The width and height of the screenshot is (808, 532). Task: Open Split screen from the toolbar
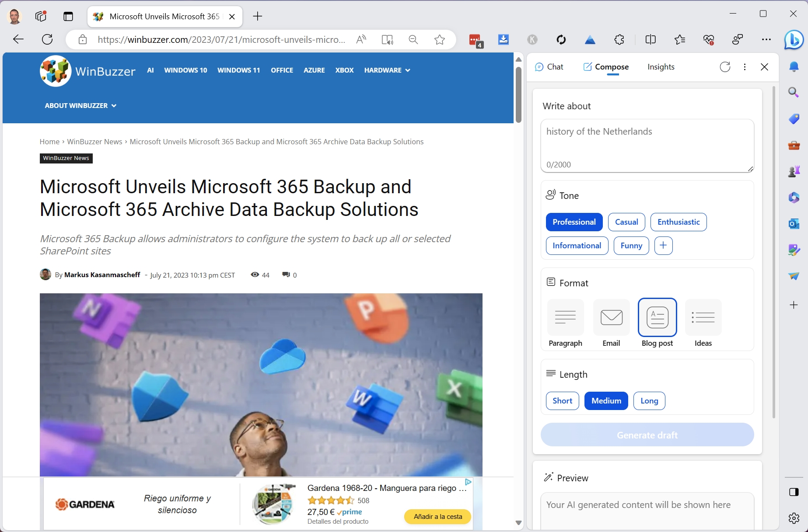650,39
